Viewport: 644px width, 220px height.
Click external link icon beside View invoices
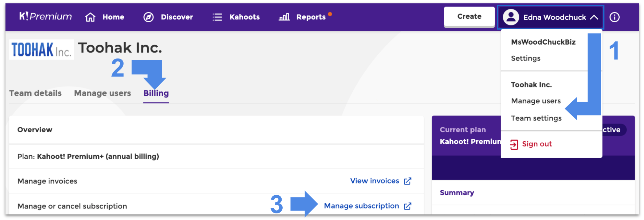click(x=408, y=181)
